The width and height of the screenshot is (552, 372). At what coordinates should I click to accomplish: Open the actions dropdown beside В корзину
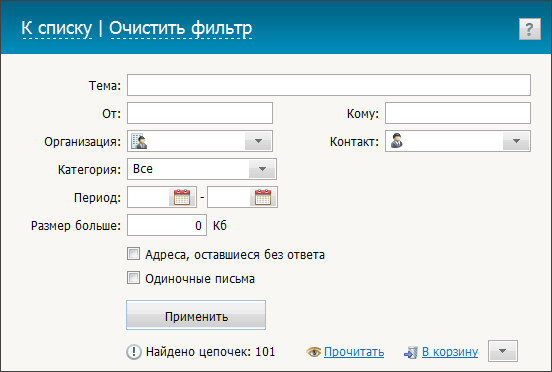point(503,351)
